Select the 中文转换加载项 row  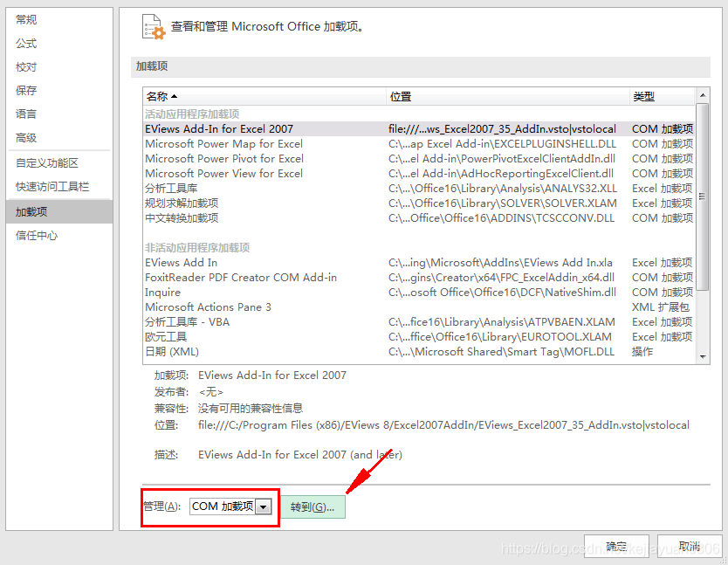[419, 218]
